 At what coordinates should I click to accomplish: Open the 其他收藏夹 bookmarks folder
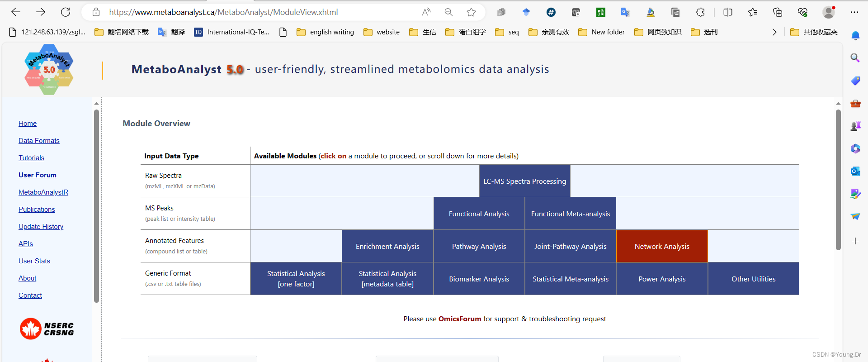coord(814,32)
